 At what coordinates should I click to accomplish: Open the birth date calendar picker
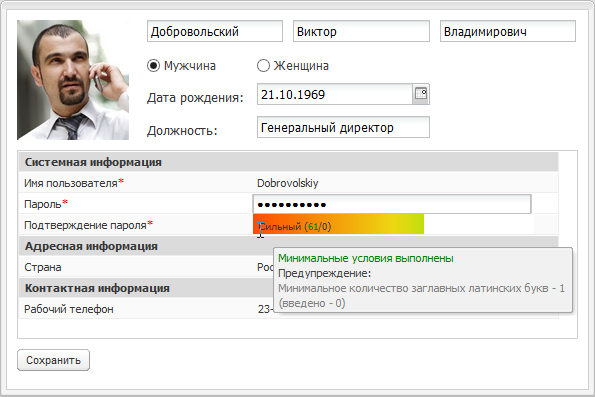[x=421, y=94]
